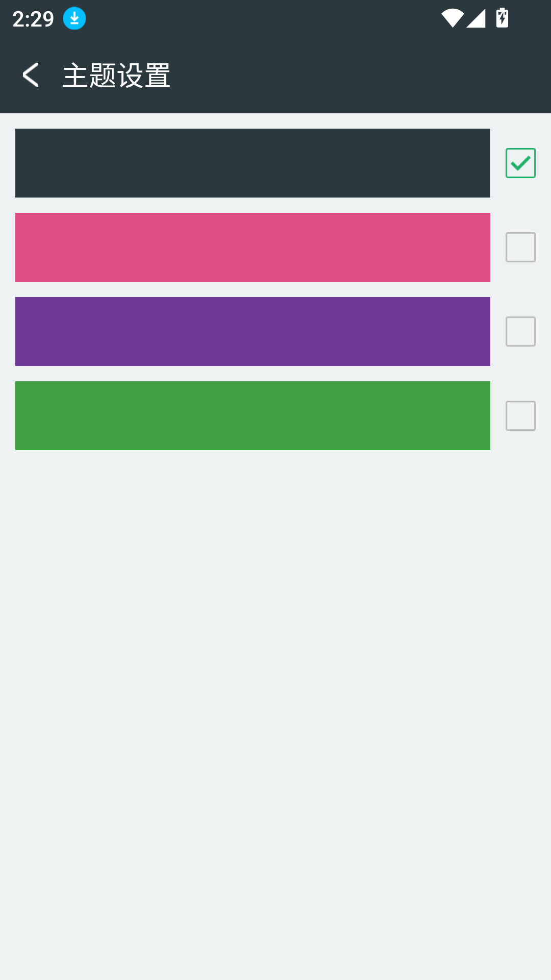Image resolution: width=551 pixels, height=980 pixels.
Task: Click the download notification icon
Action: (74, 19)
